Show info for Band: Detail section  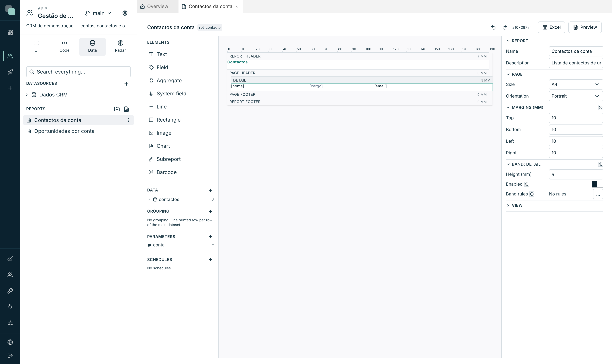click(x=601, y=164)
